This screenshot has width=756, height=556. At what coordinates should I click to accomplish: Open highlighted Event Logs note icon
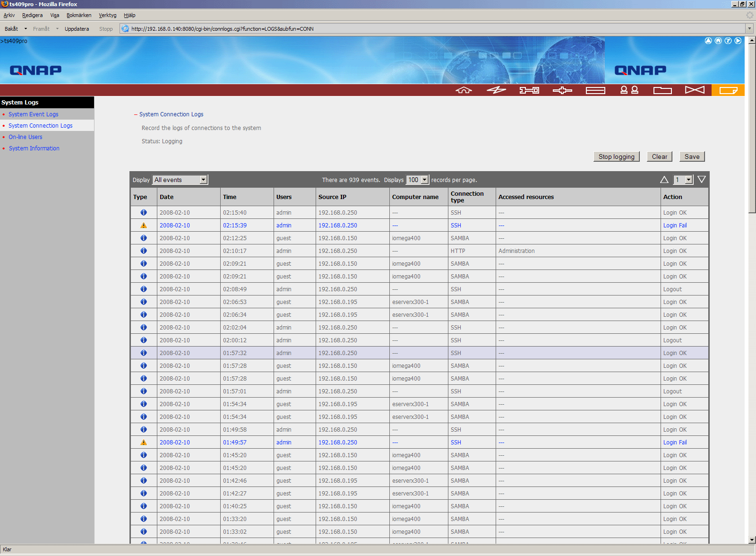point(728,90)
